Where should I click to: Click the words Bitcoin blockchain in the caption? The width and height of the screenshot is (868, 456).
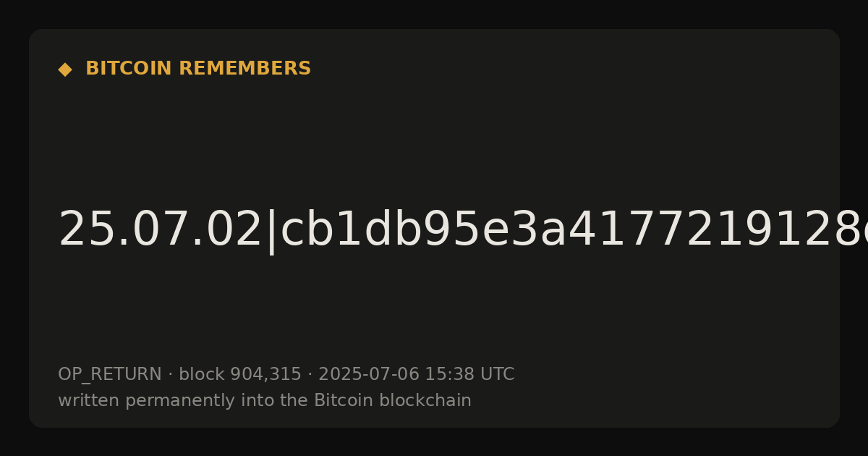(393, 401)
